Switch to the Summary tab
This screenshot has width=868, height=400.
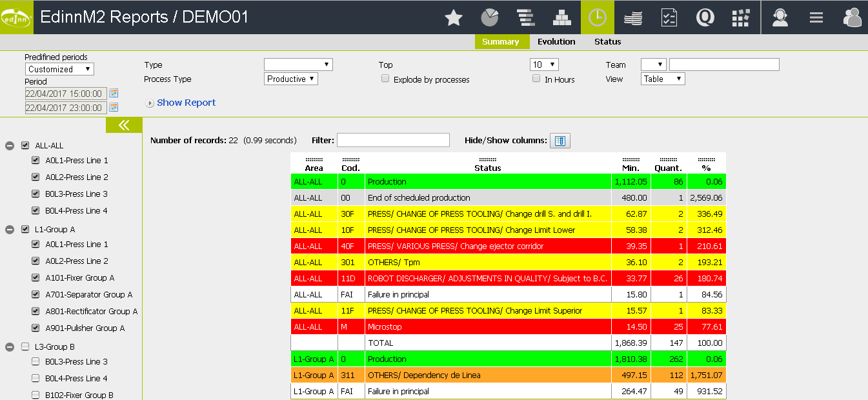[x=501, y=41]
